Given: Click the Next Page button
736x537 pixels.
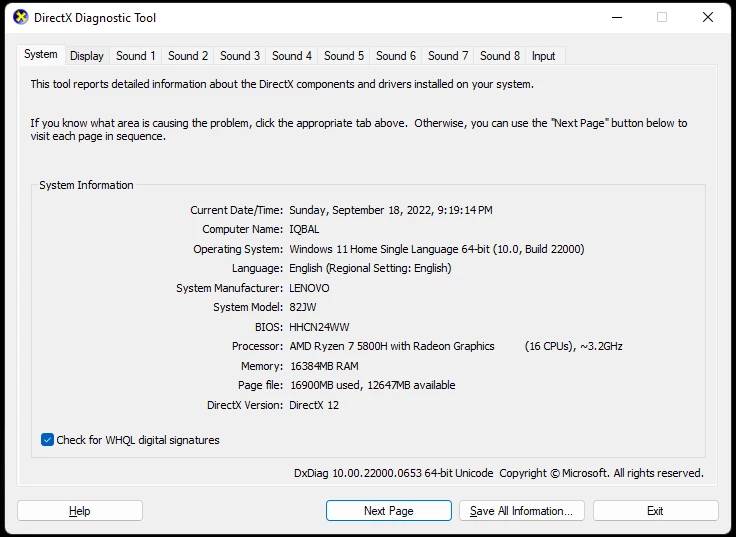Looking at the screenshot, I should point(389,511).
